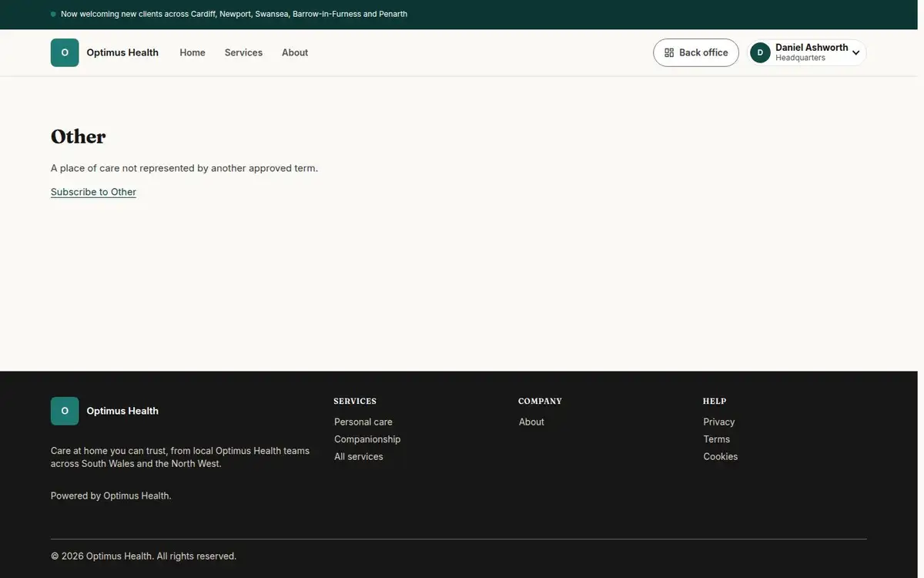Expand the user account chevron
Viewport: 924px width, 578px height.
855,53
